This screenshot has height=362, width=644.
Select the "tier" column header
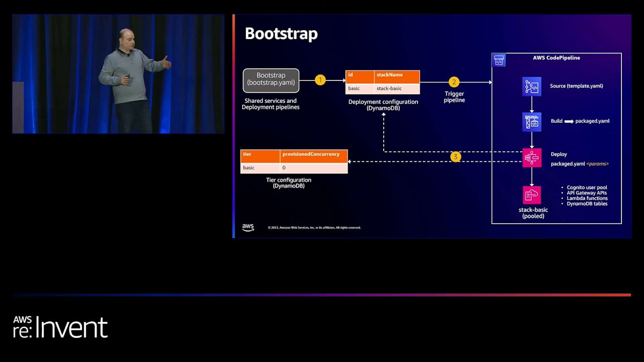coord(260,156)
